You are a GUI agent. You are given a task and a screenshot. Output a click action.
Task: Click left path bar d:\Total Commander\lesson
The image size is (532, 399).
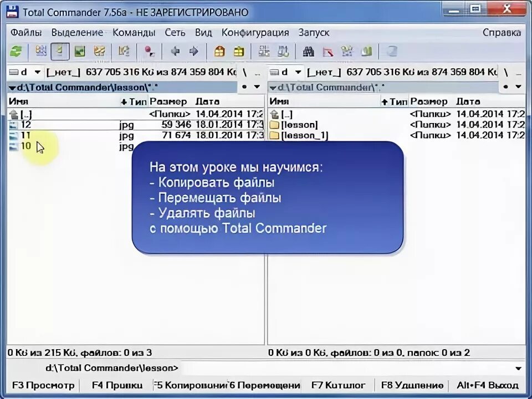122,88
